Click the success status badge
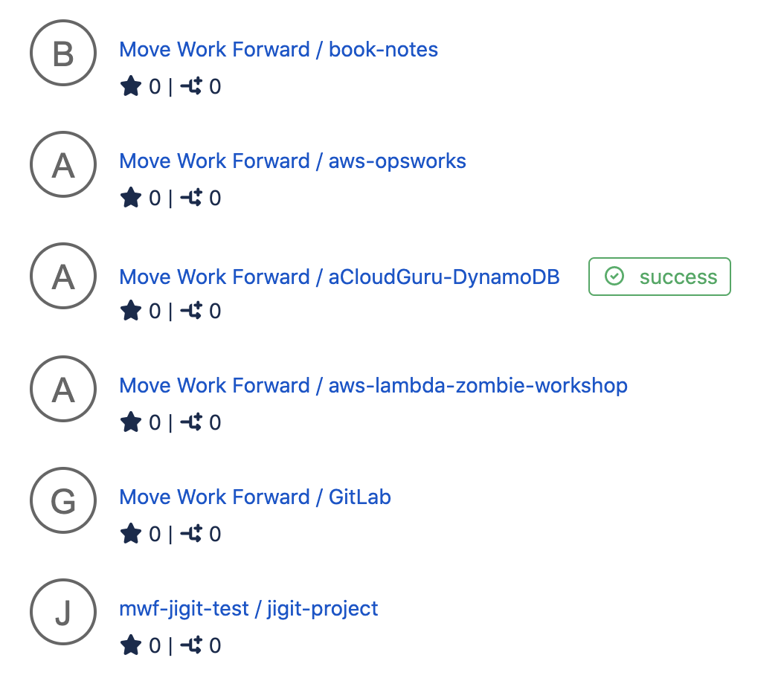Viewport: 784px width, 681px height. click(x=659, y=276)
